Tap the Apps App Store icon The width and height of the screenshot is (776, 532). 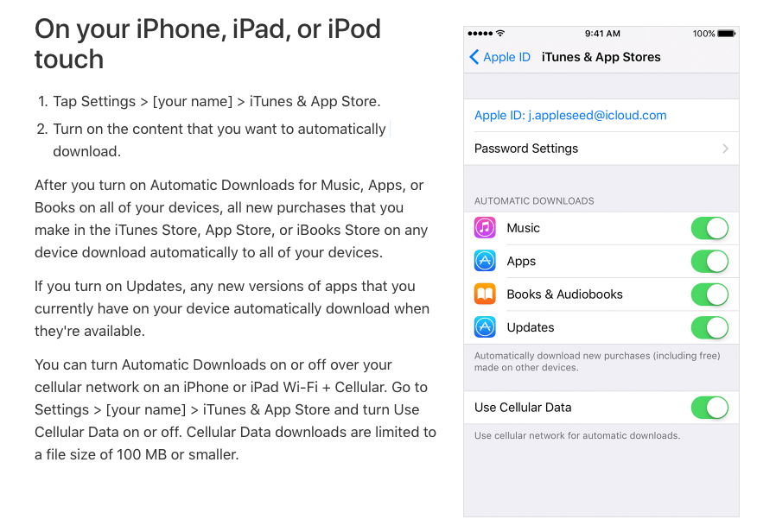[x=485, y=261]
